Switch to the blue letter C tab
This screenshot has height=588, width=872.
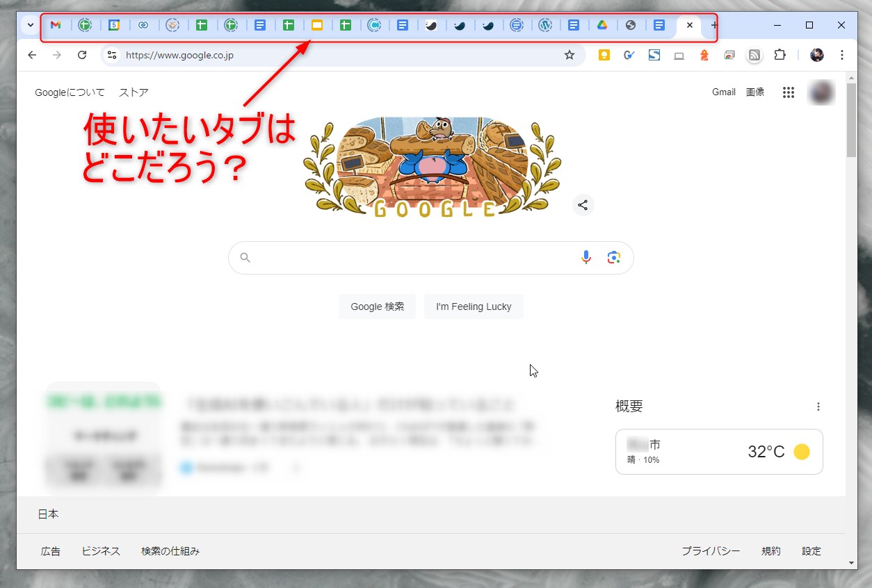[x=373, y=25]
